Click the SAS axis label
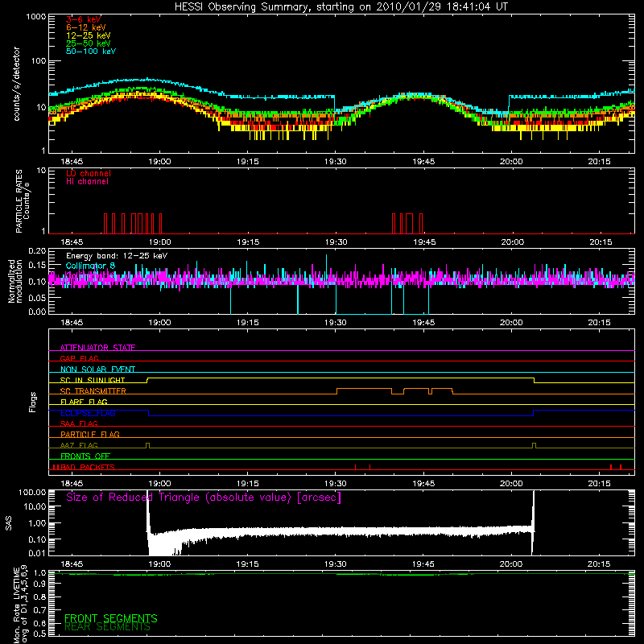Screen dimensions: 644x644 pos(9,523)
